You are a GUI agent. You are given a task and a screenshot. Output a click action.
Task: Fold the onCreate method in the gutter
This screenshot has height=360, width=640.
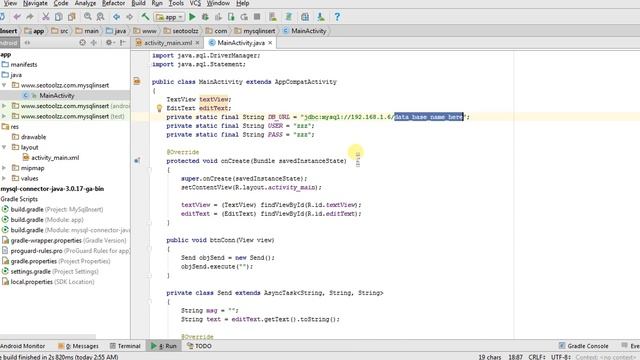[x=149, y=169]
